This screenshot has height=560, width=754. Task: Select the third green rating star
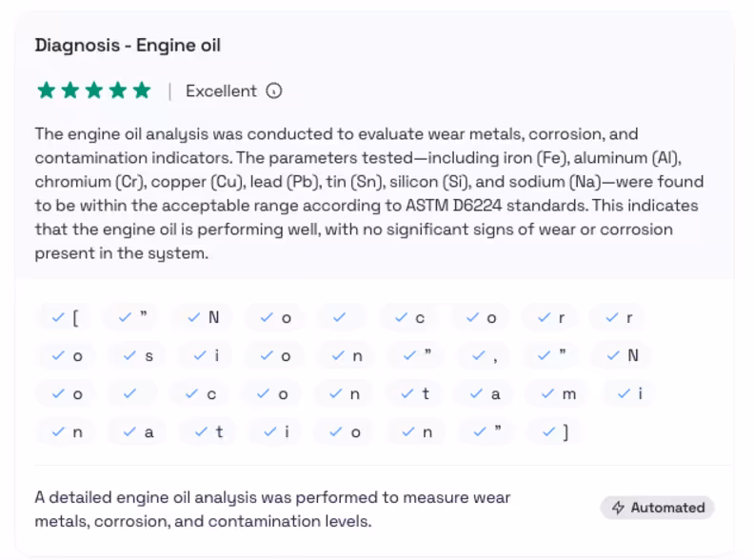point(93,90)
